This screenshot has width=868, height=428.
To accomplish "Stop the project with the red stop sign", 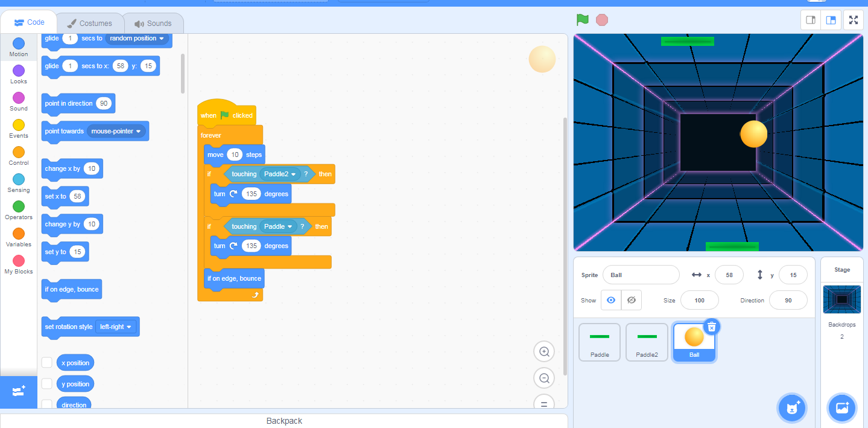I will [601, 20].
